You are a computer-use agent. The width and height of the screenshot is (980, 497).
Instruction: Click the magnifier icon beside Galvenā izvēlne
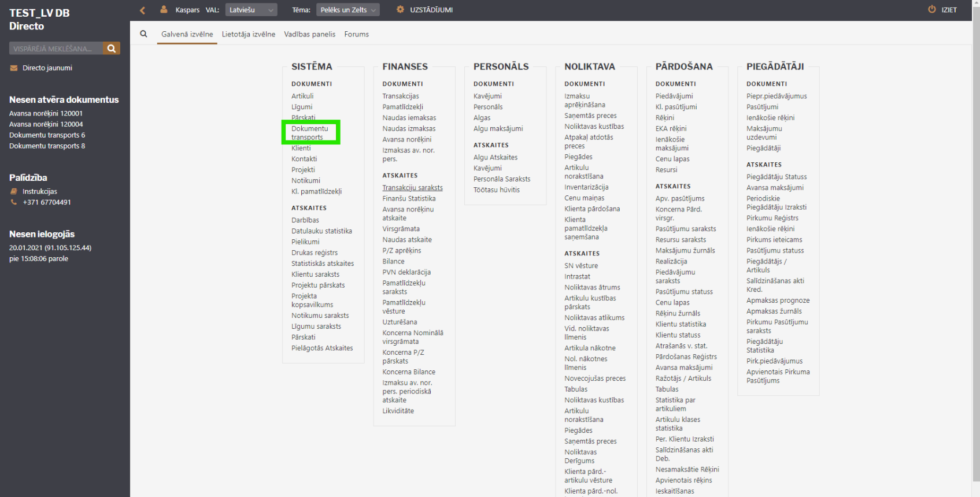pyautogui.click(x=143, y=34)
